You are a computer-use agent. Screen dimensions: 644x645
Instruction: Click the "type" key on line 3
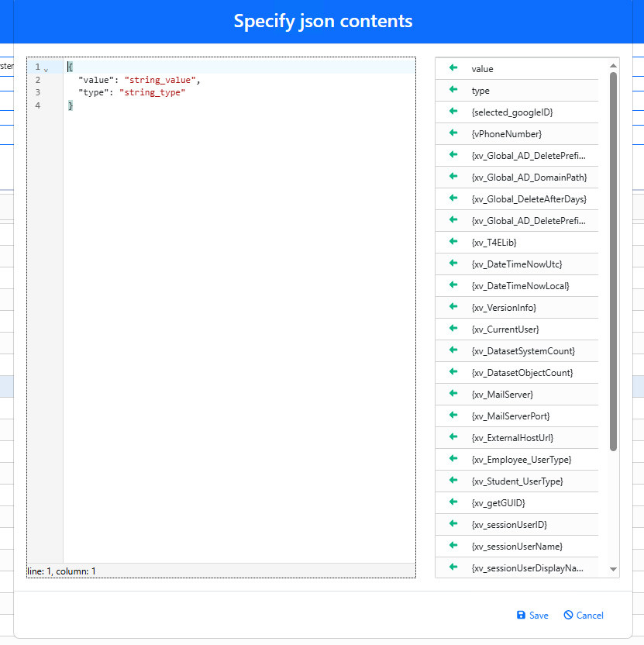tap(93, 92)
